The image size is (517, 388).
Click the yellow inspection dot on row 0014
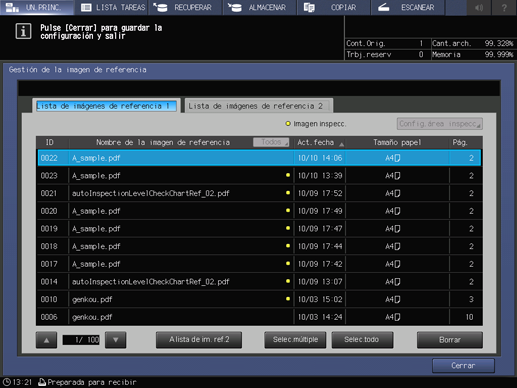288,281
